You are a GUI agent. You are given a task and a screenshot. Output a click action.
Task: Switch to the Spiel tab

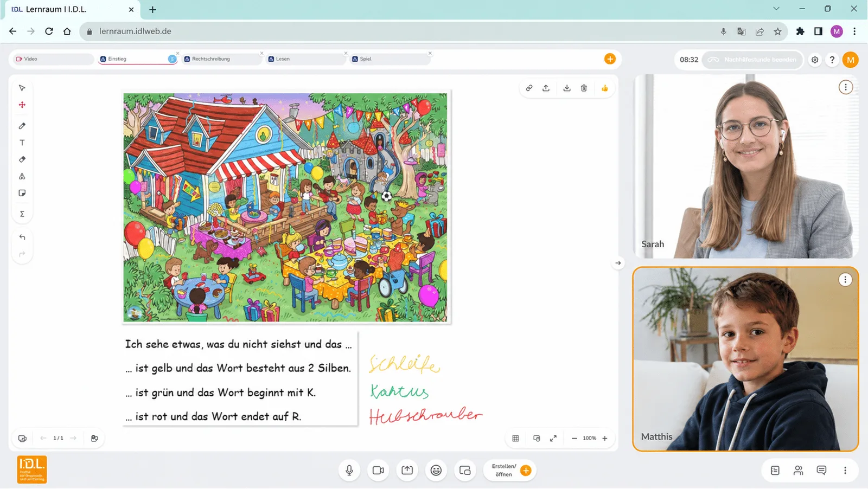coord(390,59)
